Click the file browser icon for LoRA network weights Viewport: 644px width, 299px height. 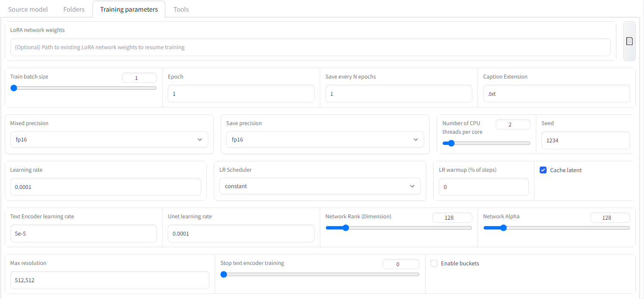point(629,41)
